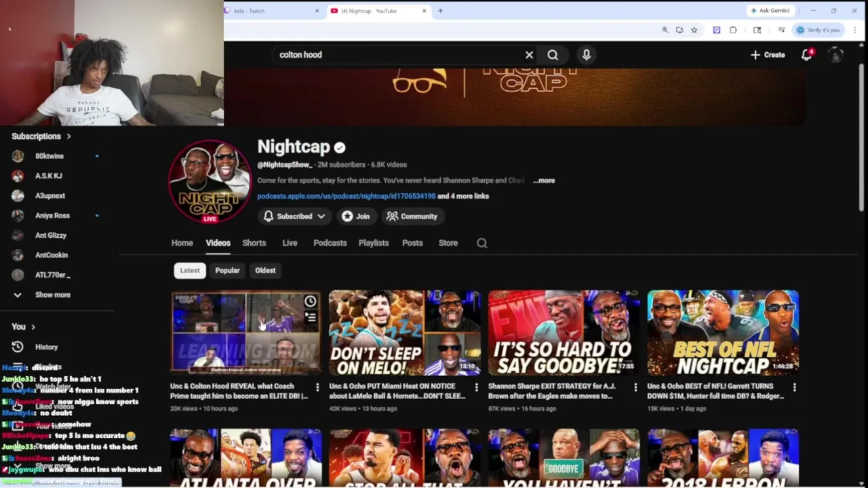868x488 pixels.
Task: Click the Join membership button
Action: pos(356,216)
